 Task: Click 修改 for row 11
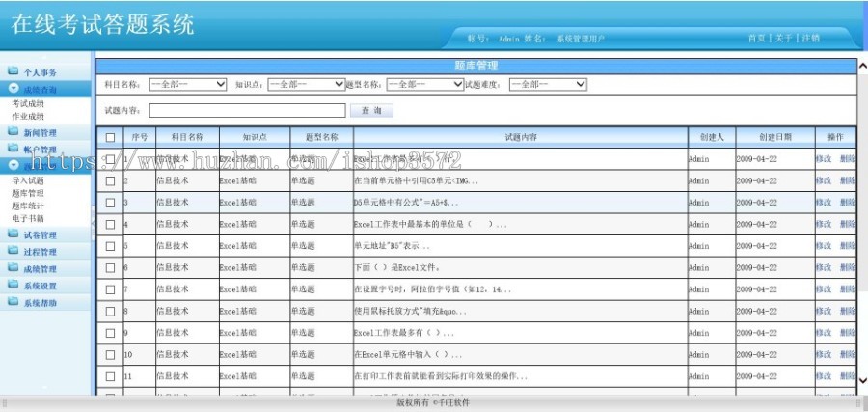(824, 376)
